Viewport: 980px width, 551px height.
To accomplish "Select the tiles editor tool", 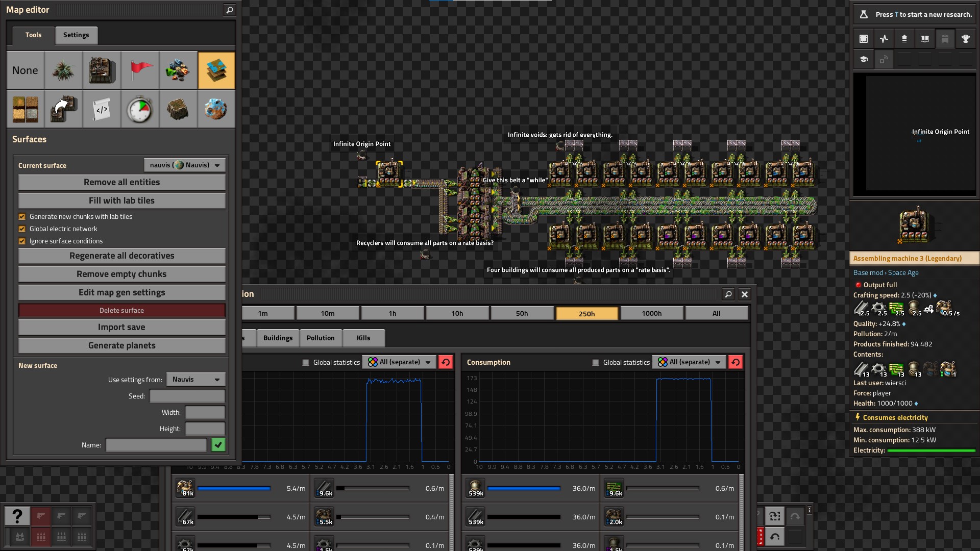I will 25,109.
